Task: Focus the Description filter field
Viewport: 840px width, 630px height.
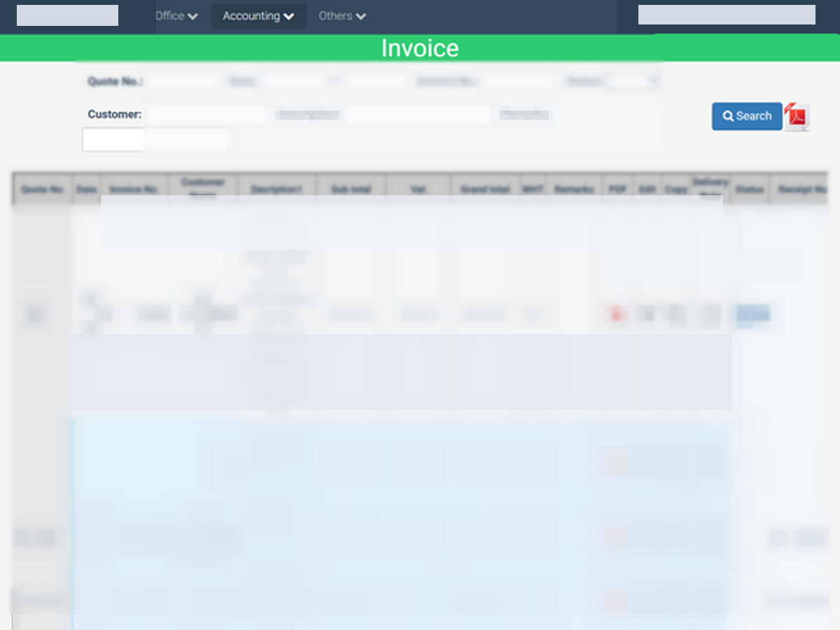Action: 418,114
